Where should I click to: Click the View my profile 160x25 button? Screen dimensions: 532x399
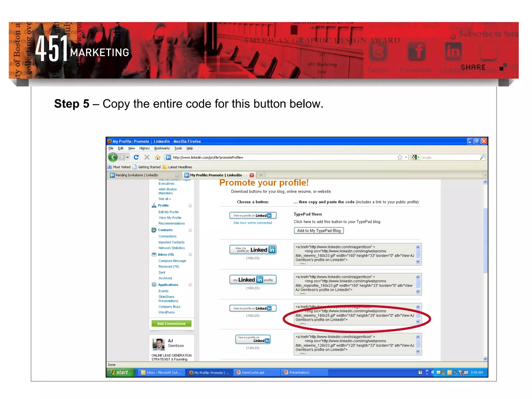253,308
